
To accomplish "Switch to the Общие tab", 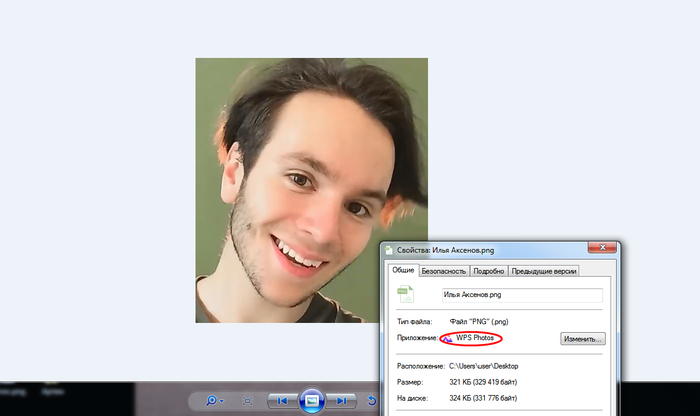I will [403, 270].
